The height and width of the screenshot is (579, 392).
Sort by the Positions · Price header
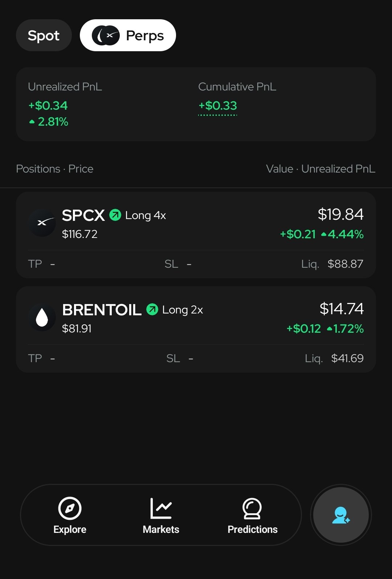click(55, 169)
